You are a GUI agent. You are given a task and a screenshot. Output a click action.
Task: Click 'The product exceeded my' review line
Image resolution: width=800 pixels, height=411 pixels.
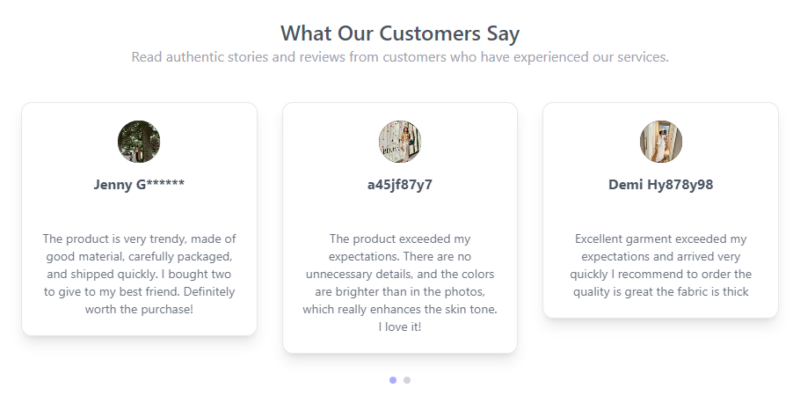400,239
